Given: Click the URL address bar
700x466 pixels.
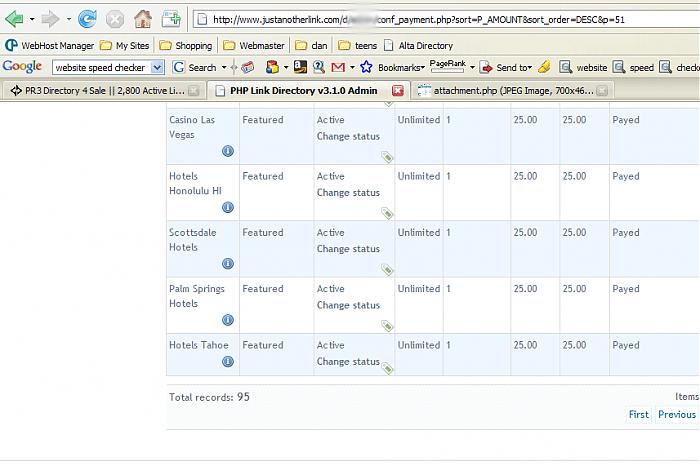Looking at the screenshot, I should [x=440, y=19].
